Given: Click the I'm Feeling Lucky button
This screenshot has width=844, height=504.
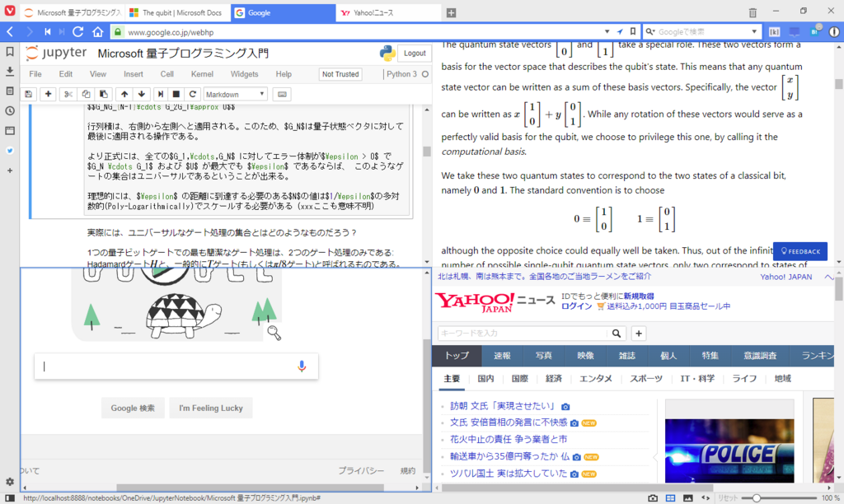Looking at the screenshot, I should pyautogui.click(x=210, y=408).
